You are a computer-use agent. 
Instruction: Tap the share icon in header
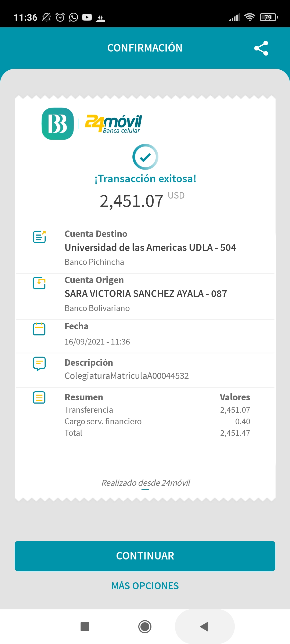(261, 48)
